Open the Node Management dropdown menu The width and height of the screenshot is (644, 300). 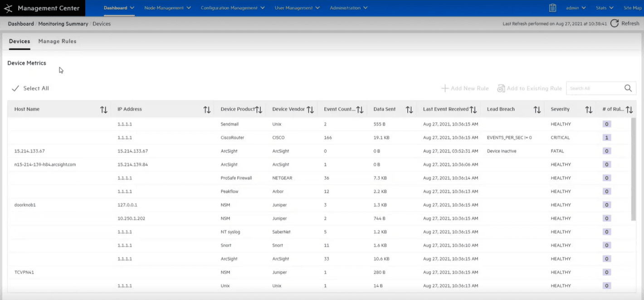click(x=167, y=8)
